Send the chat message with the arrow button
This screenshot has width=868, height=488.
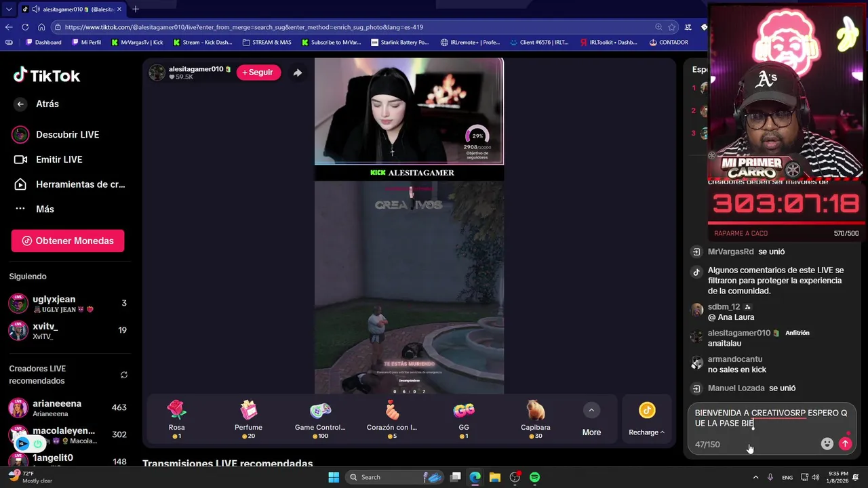845,444
